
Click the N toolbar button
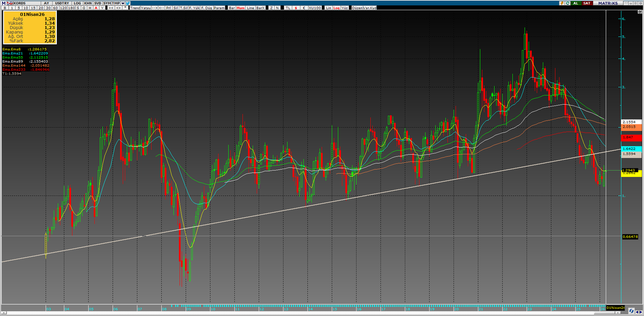coord(277,8)
